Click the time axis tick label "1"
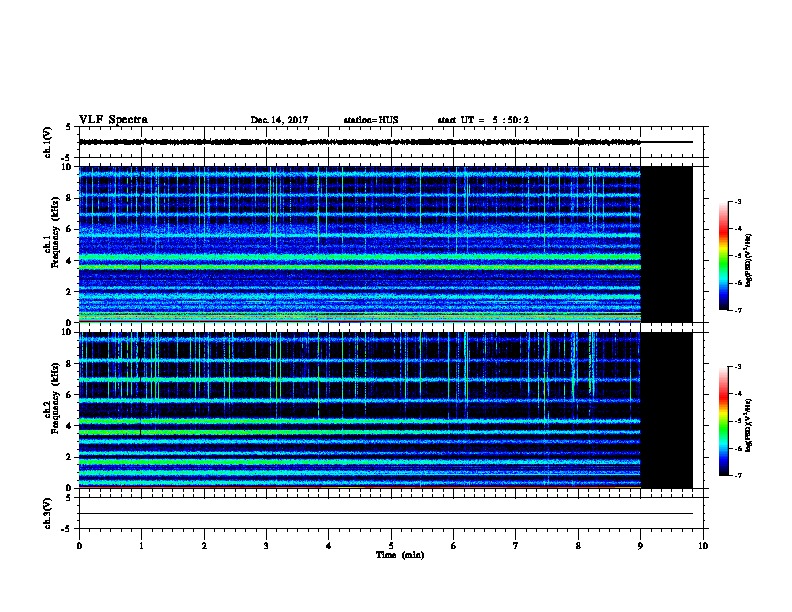Image resolution: width=792 pixels, height=612 pixels. tap(141, 546)
